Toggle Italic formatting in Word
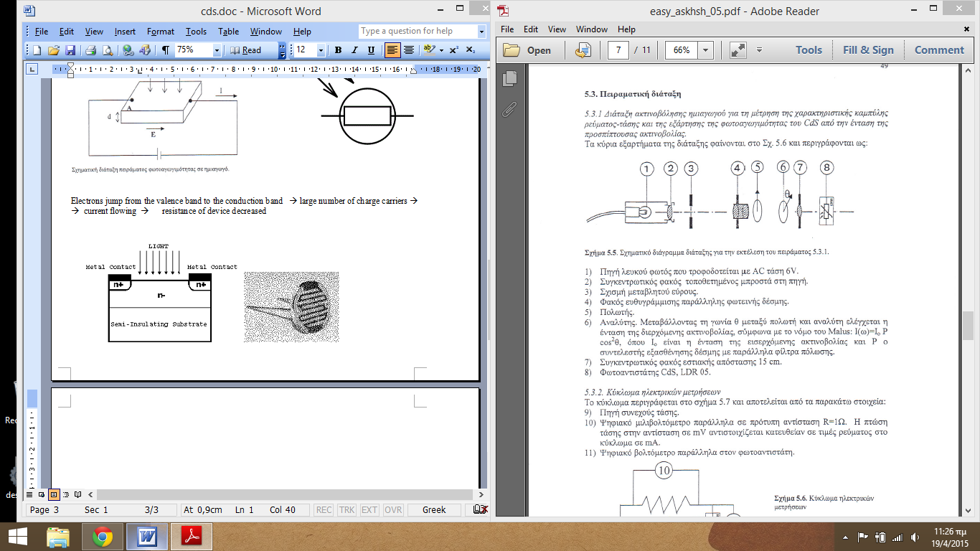The image size is (980, 551). tap(354, 50)
